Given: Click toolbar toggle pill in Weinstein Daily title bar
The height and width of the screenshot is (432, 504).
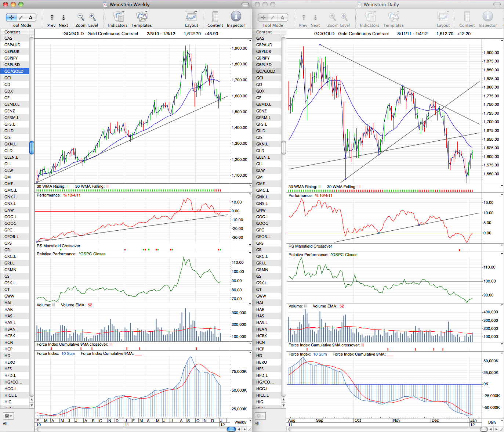Looking at the screenshot, I should [497, 4].
